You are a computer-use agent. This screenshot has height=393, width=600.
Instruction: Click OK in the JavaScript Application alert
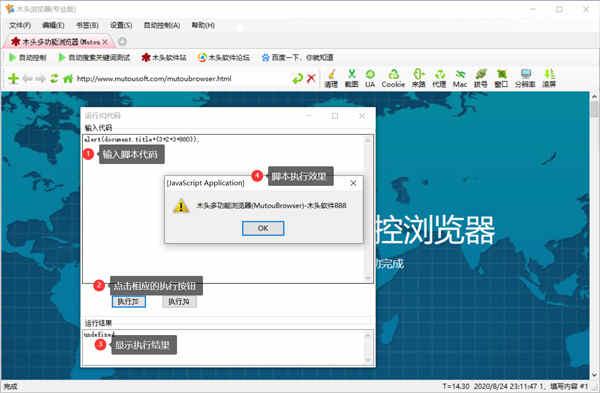[263, 228]
